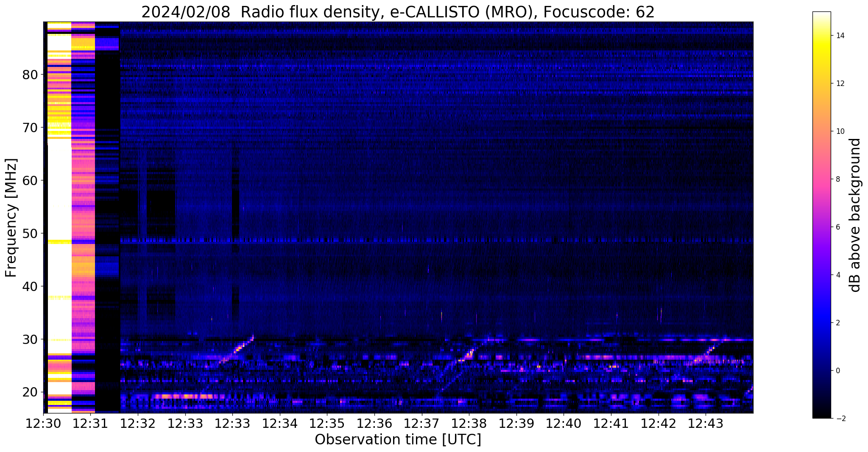Click the 12:30 time tick label

(43, 423)
